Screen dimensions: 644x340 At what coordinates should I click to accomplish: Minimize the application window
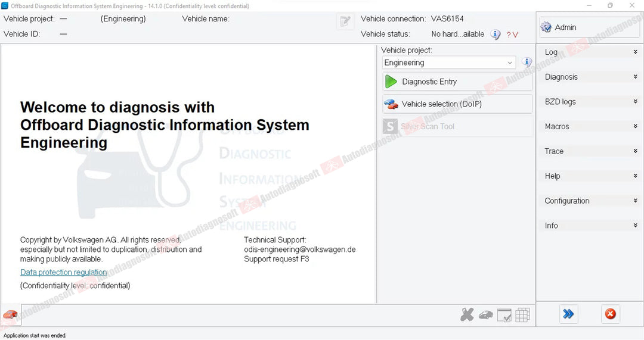tap(589, 5)
